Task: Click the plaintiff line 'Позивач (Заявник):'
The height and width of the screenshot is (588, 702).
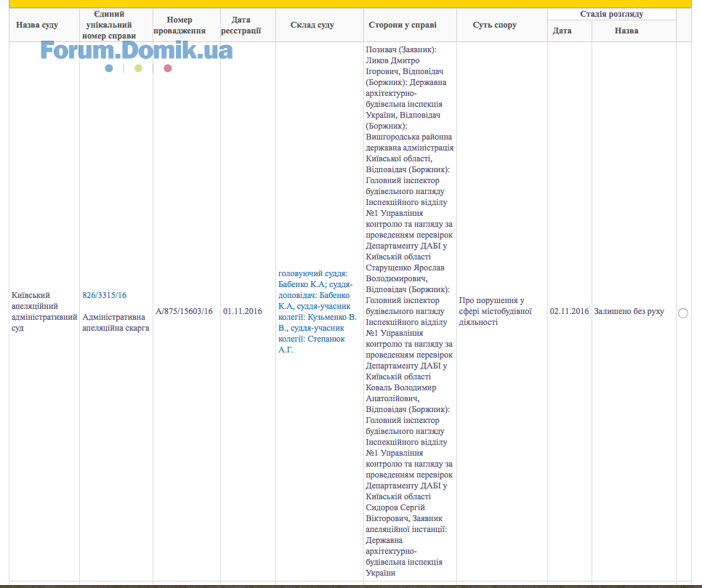Action: 401,49
